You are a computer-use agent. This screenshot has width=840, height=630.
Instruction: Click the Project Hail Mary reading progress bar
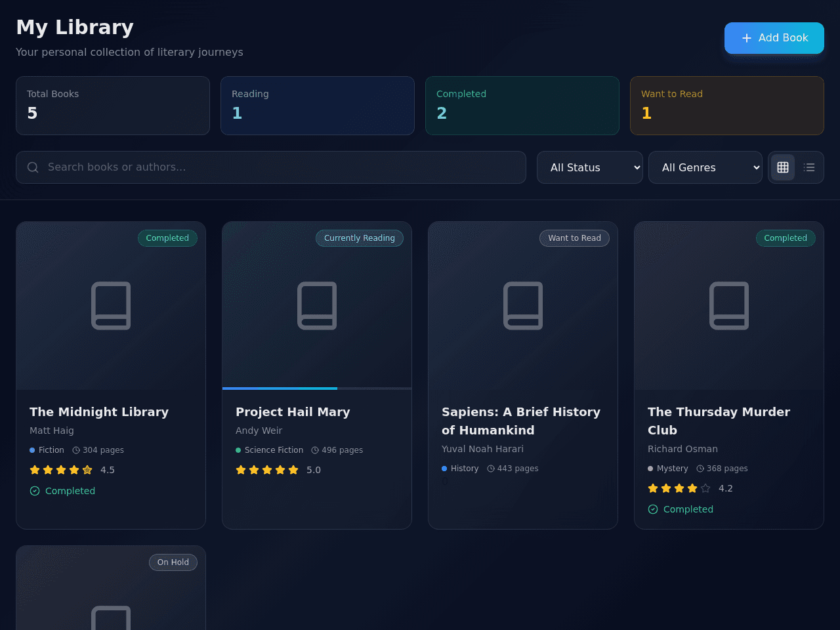click(317, 388)
